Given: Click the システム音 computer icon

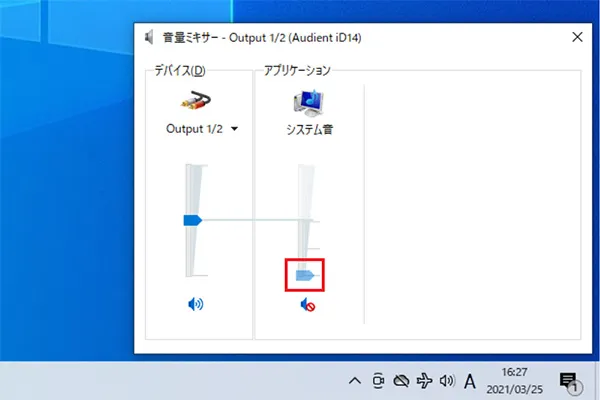Looking at the screenshot, I should pyautogui.click(x=307, y=101).
